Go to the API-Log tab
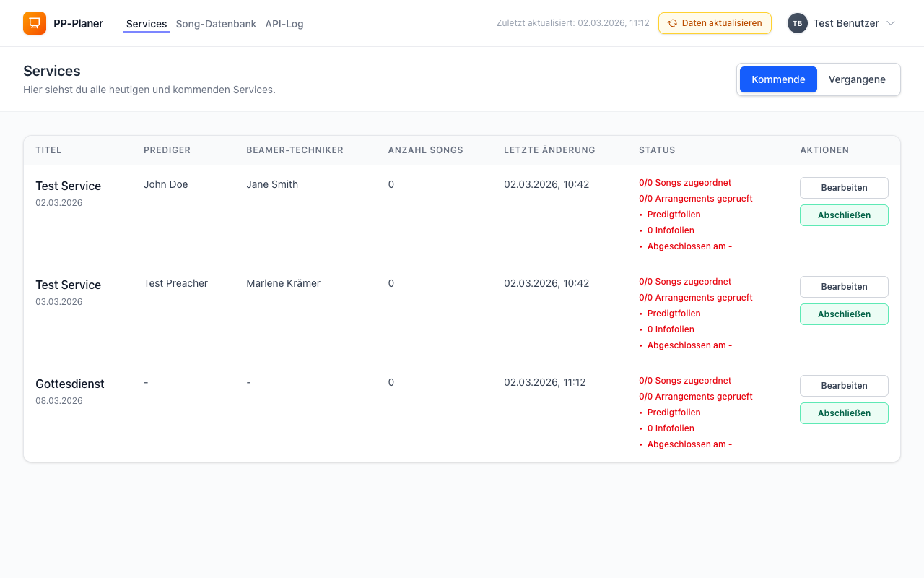Screen dimensions: 924x578 pos(284,24)
